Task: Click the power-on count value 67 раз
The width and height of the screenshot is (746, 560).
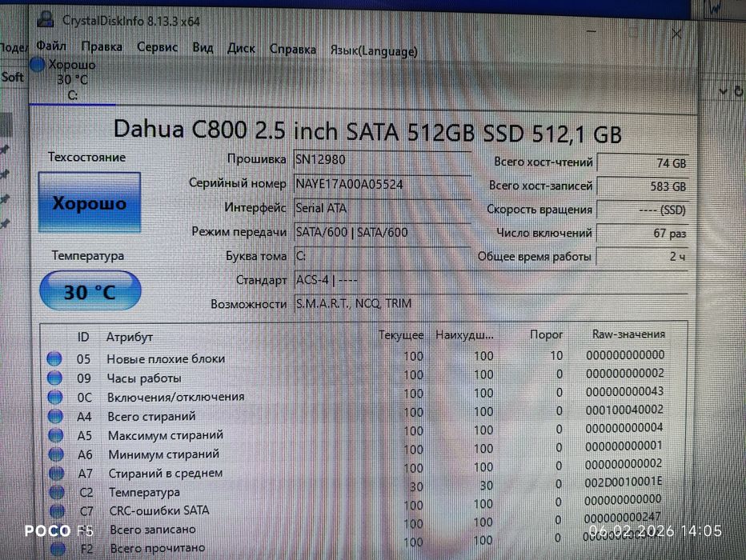Action: [642, 234]
